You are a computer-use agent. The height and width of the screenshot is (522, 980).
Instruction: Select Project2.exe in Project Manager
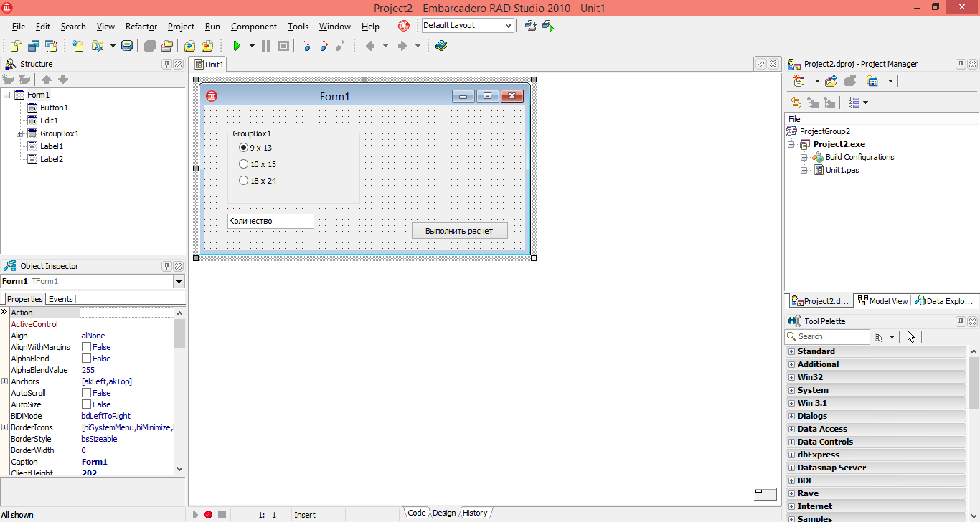(x=839, y=144)
